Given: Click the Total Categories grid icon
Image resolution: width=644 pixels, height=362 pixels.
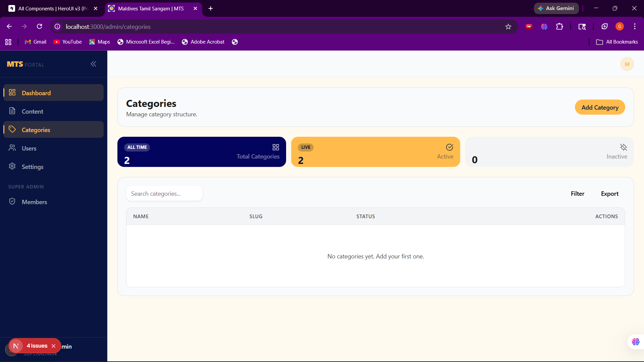Looking at the screenshot, I should tap(276, 147).
